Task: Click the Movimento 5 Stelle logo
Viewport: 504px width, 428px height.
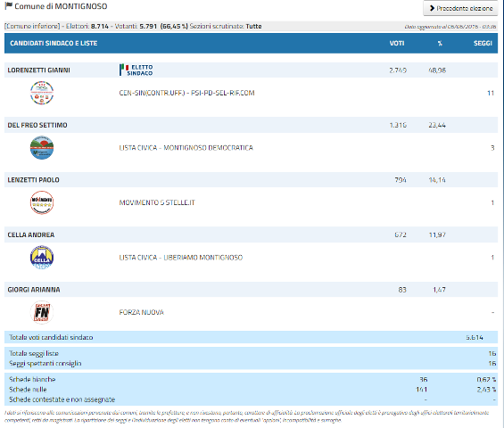Action: pyautogui.click(x=42, y=202)
